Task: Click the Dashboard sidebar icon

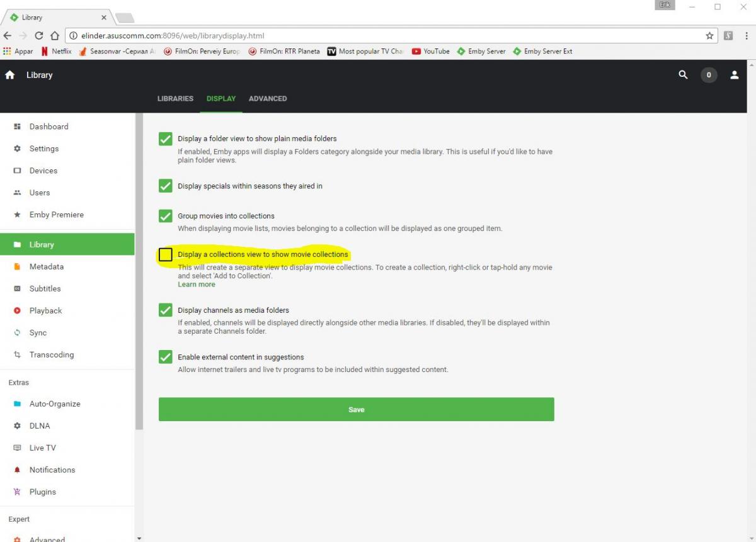Action: coord(18,127)
